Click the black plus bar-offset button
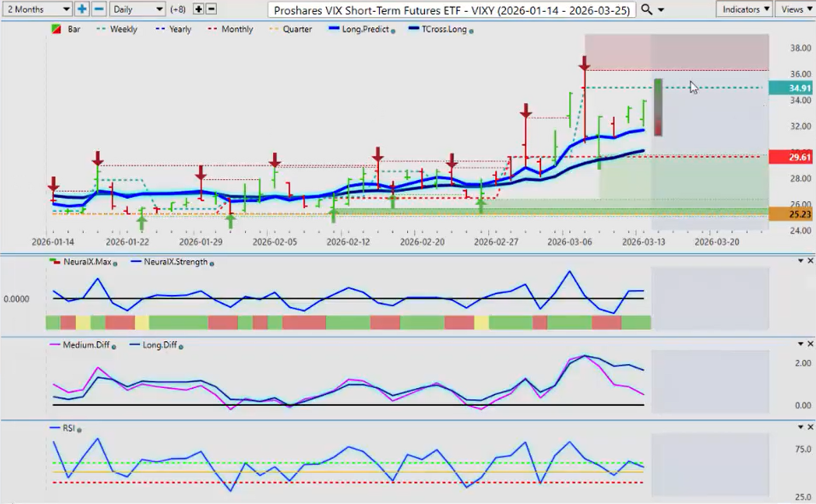This screenshot has height=504, width=816. 199,9
